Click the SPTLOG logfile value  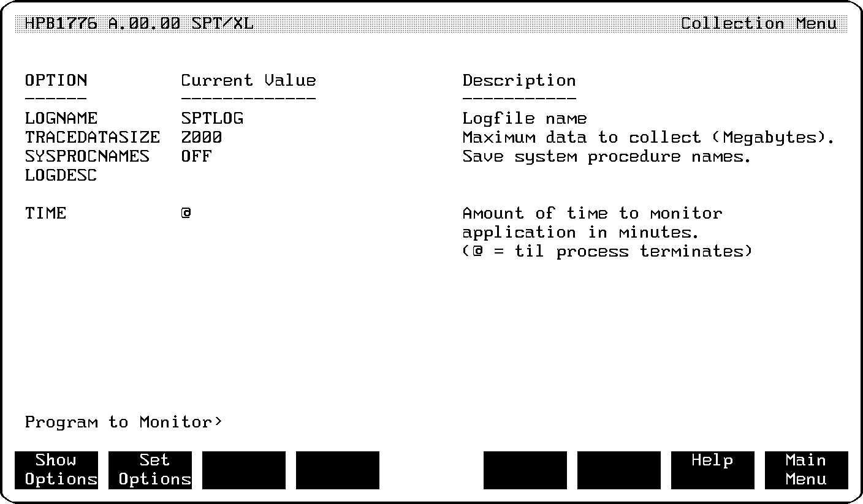212,118
